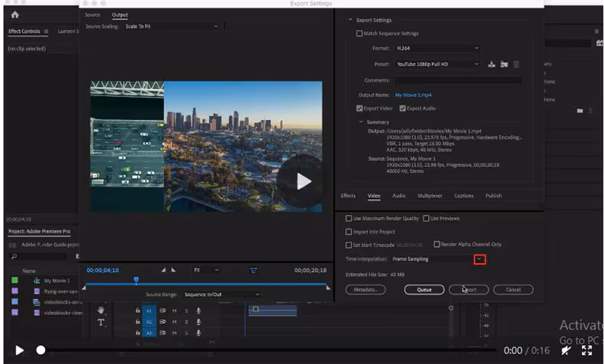Click the video player fullscreen icon
604x364 pixels.
click(x=586, y=350)
